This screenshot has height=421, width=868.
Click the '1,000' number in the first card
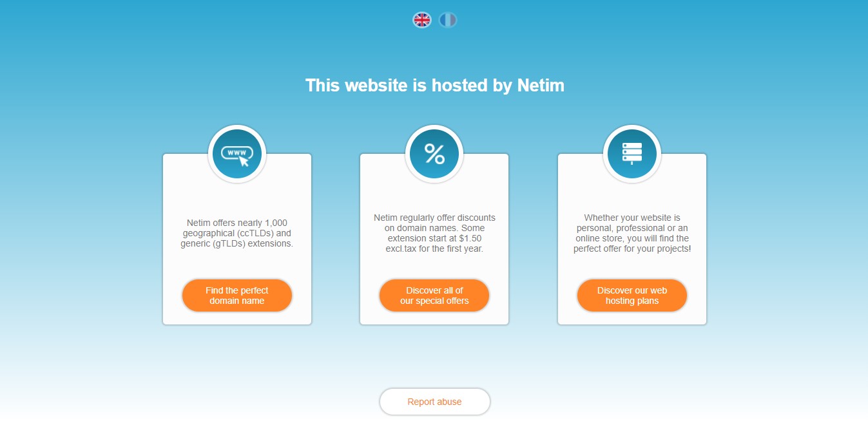click(275, 223)
